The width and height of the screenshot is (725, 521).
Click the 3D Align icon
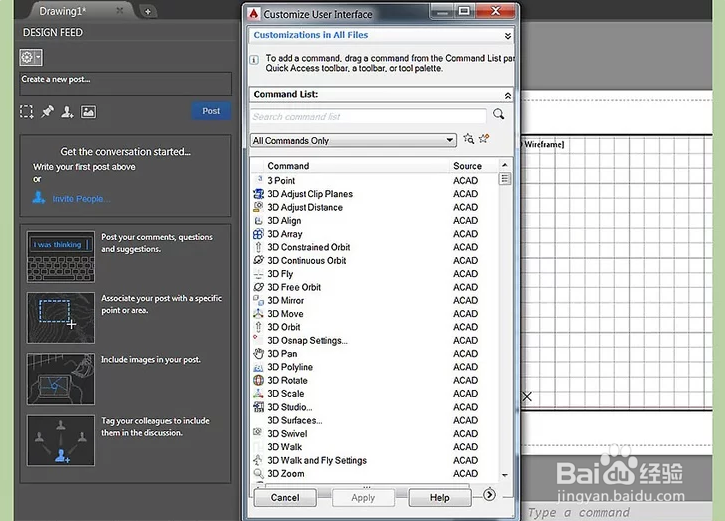[258, 221]
